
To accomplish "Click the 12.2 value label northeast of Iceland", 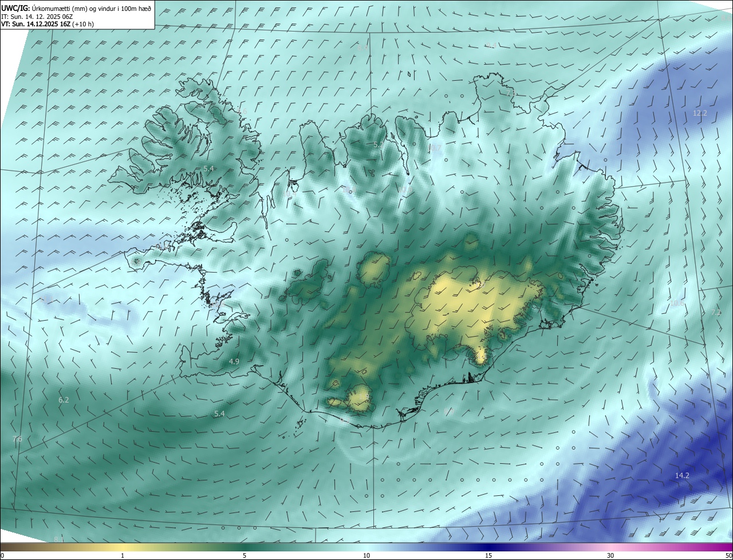I will point(700,113).
